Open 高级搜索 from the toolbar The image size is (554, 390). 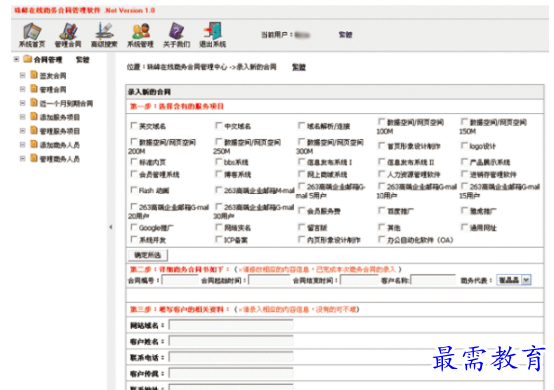104,31
